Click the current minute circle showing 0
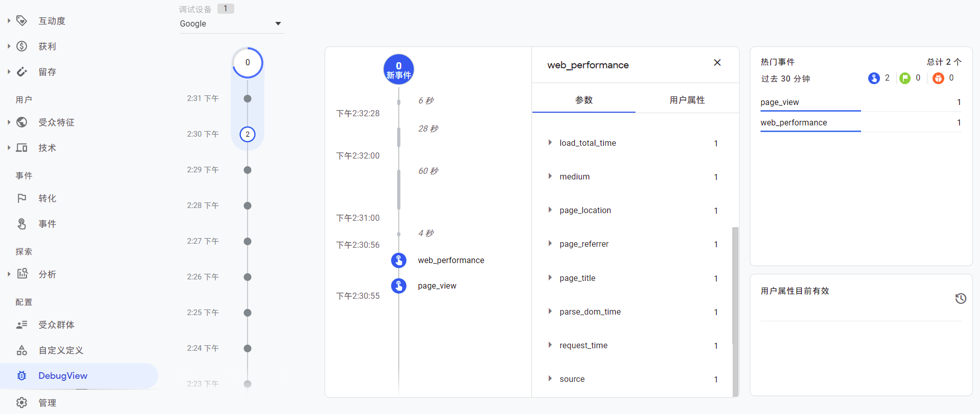This screenshot has width=980, height=414. (248, 63)
